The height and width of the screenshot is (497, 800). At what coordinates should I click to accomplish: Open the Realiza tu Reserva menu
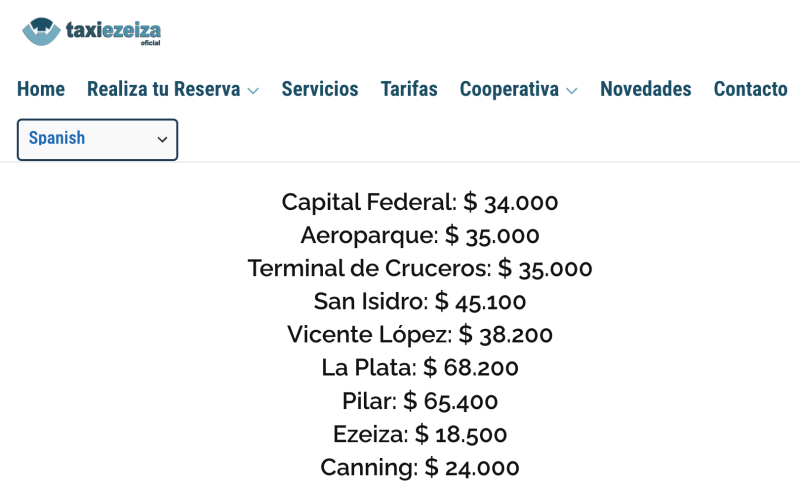tap(163, 89)
